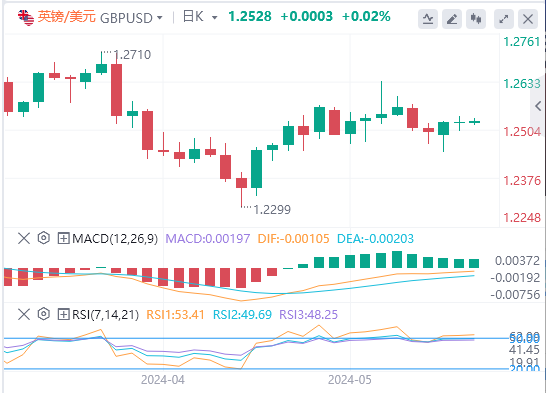546x393 pixels.
Task: Open the 日K timeframe dropdown
Action: 200,17
